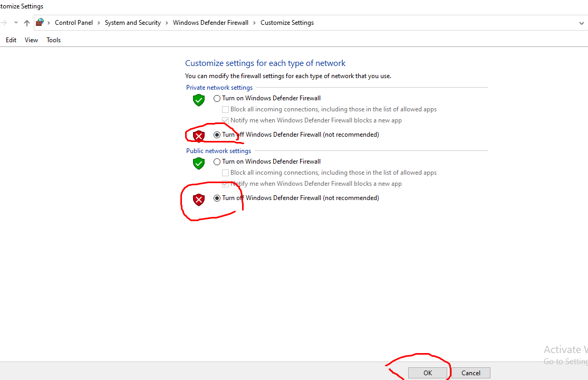Select Turn off firewall for public network

pos(217,198)
